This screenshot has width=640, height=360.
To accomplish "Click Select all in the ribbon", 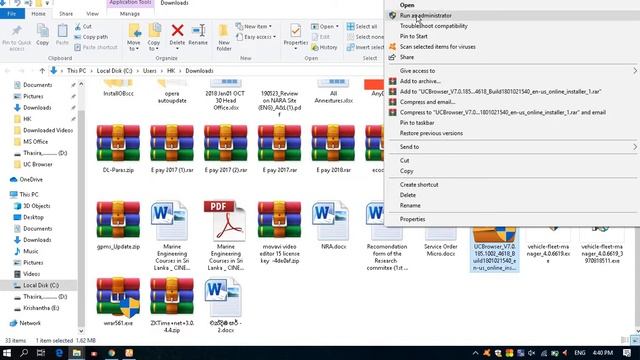I will coord(362,27).
